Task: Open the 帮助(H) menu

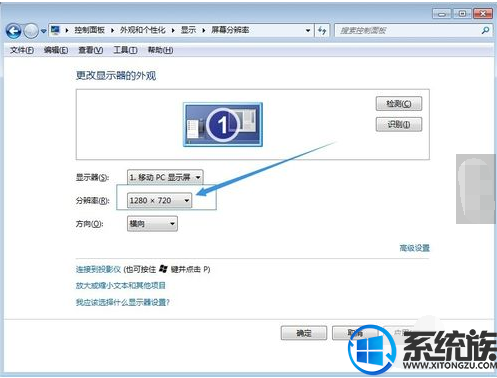Action: coord(160,50)
